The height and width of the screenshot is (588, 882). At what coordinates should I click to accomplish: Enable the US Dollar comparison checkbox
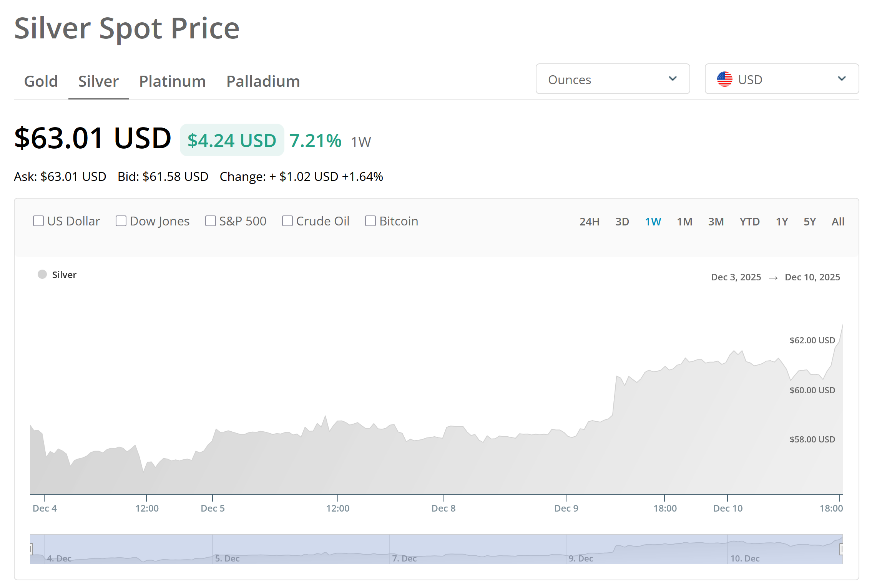(38, 221)
